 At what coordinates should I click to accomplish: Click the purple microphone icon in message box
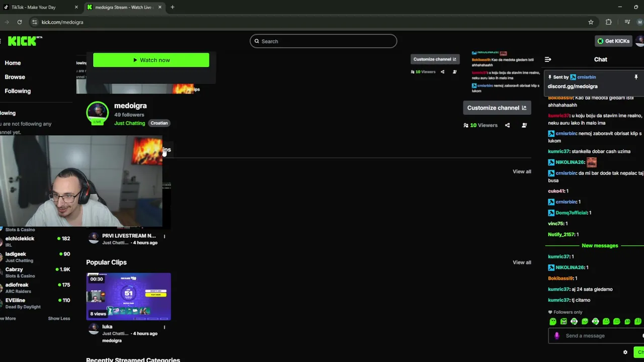pos(556,336)
